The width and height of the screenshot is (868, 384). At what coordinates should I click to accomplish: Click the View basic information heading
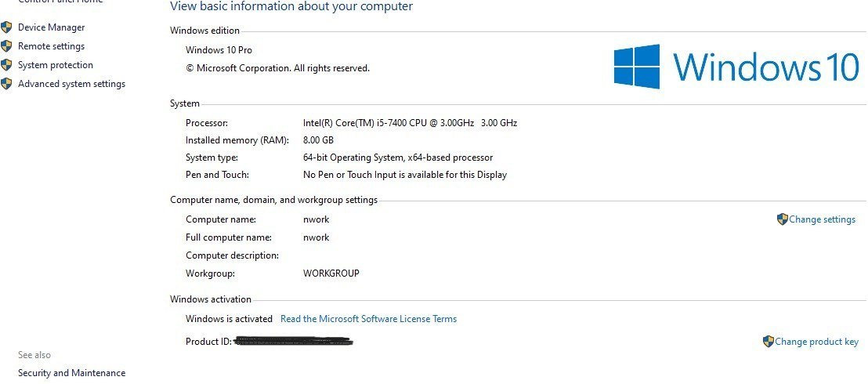(291, 6)
